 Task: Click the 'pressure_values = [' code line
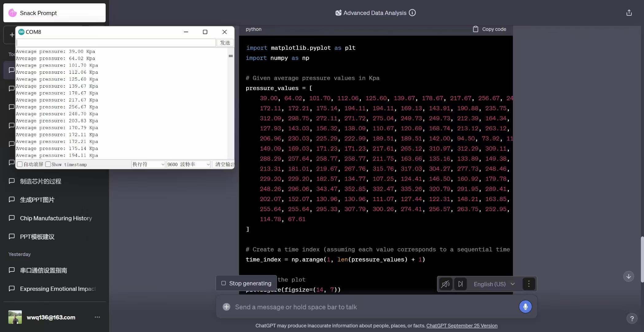(x=279, y=88)
